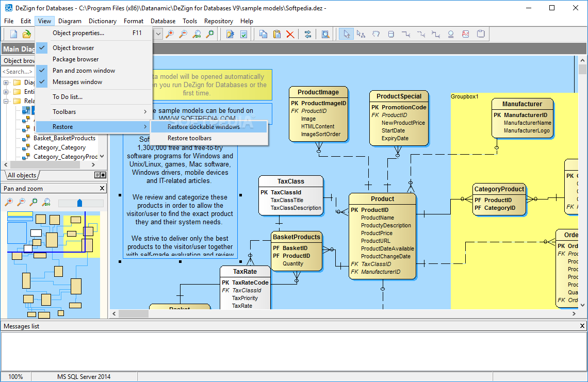The height and width of the screenshot is (382, 588).
Task: Click the Paste clipboard icon
Action: (x=277, y=34)
